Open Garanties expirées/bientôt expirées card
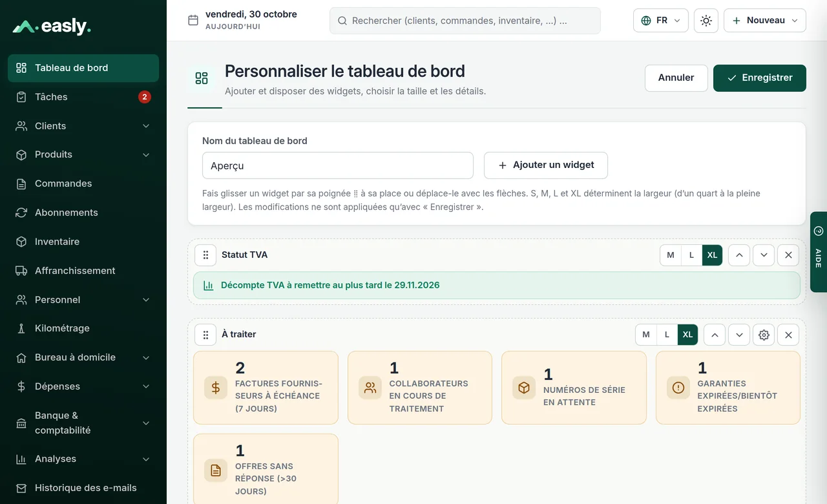827x504 pixels. pos(728,388)
